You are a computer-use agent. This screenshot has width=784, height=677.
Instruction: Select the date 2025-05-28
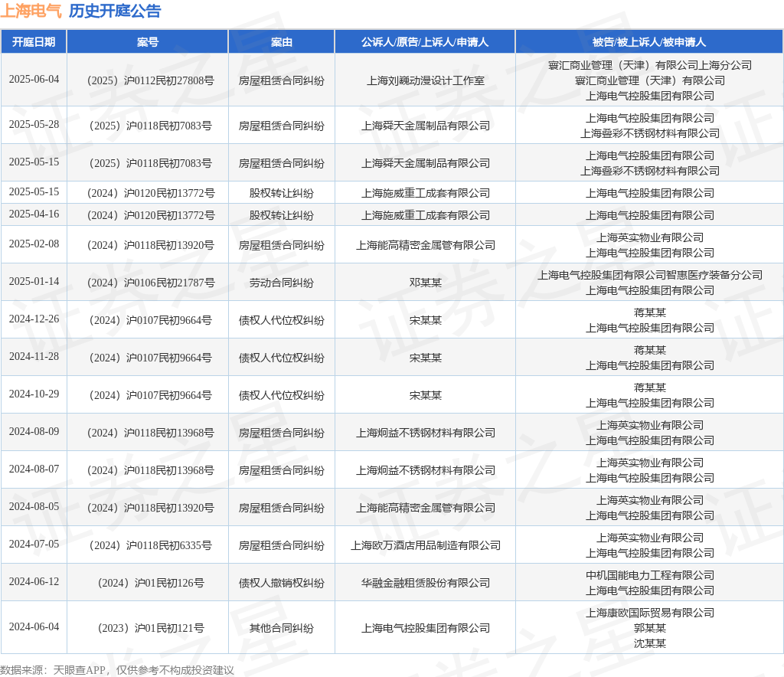tap(34, 125)
